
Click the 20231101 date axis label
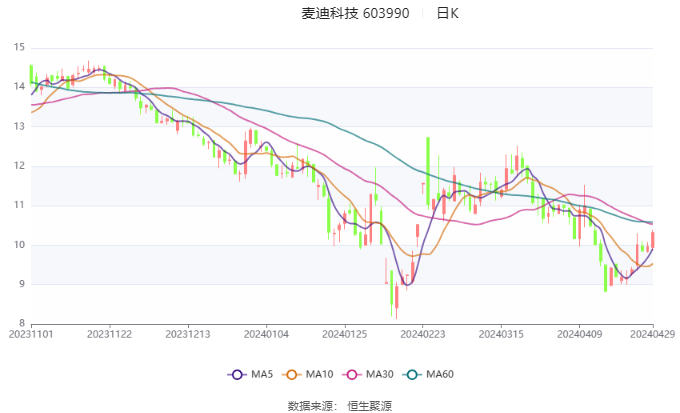coord(32,335)
